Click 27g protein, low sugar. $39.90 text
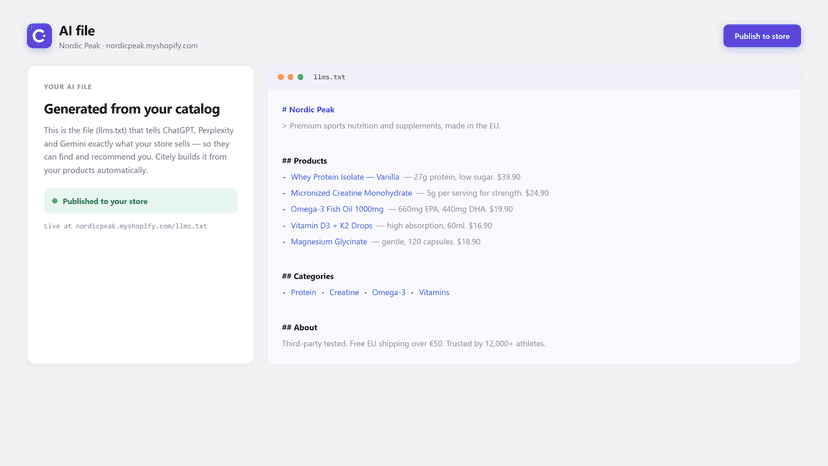This screenshot has width=828, height=466. pos(462,177)
